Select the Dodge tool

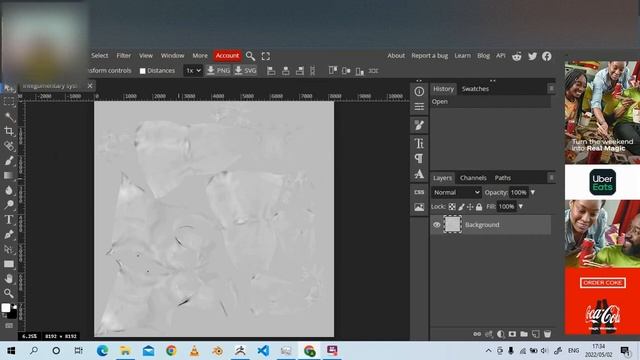(x=9, y=204)
